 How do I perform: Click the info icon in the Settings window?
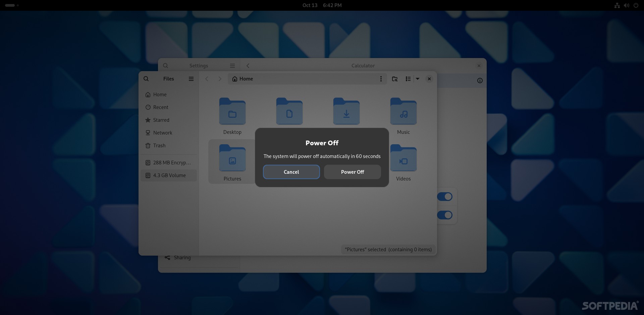480,81
